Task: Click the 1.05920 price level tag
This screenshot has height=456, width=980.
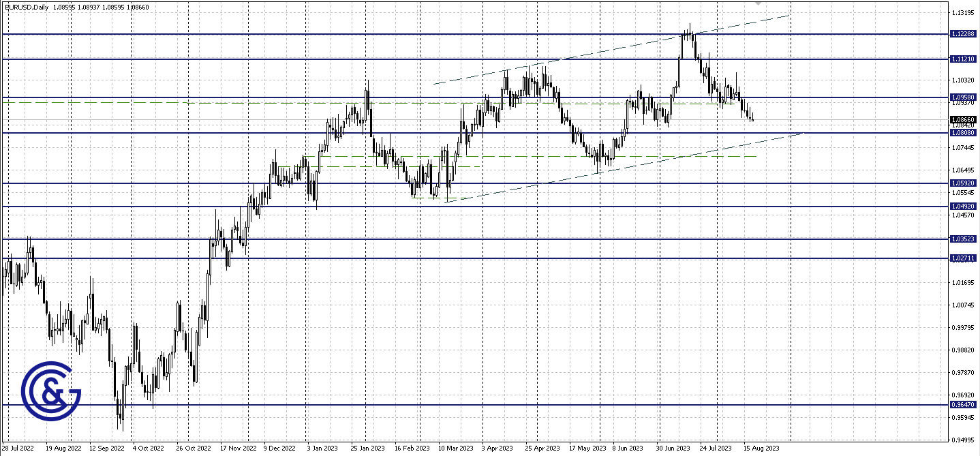Action: (962, 183)
